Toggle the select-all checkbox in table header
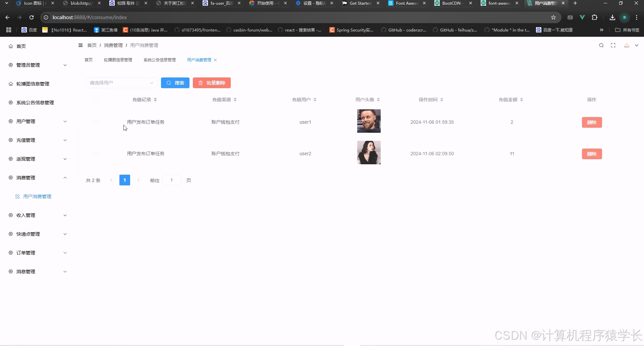The image size is (644, 346). point(96,100)
